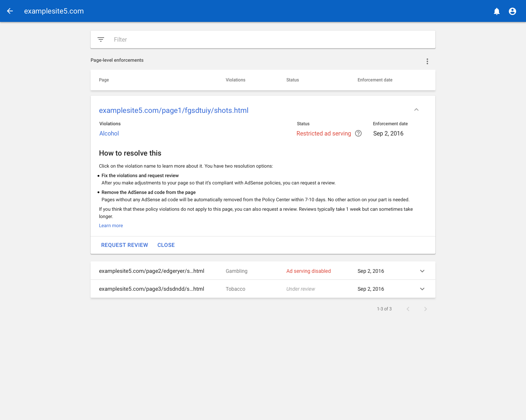
Task: Open the Alcohol violation link
Action: (109, 133)
